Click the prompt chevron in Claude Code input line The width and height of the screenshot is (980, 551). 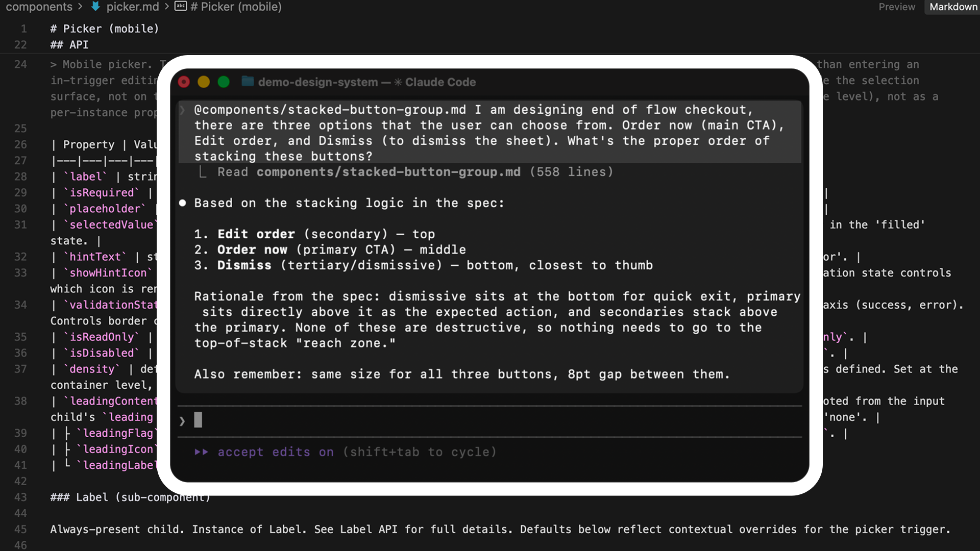click(x=182, y=420)
